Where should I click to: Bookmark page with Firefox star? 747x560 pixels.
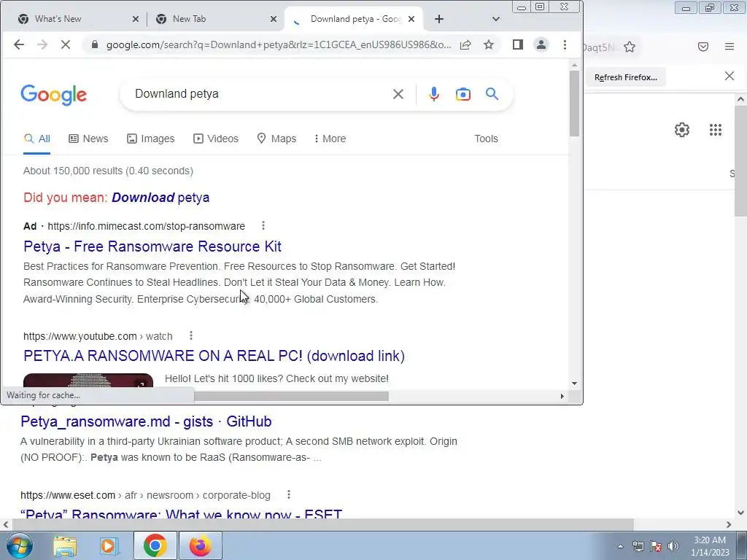630,47
